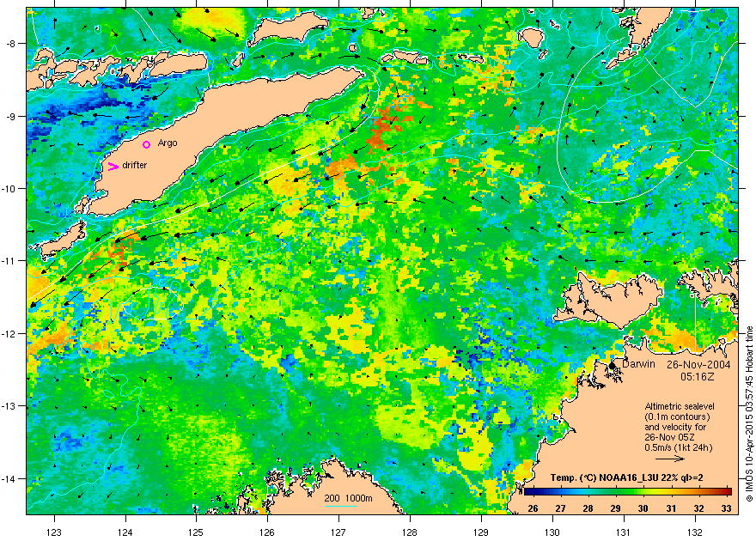The width and height of the screenshot is (756, 541).
Task: Click latitude axis label '-9'
Action: pyautogui.click(x=10, y=117)
